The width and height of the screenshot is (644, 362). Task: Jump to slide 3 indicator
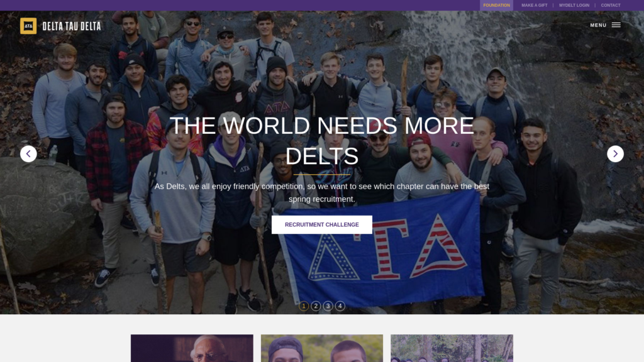coord(328,306)
